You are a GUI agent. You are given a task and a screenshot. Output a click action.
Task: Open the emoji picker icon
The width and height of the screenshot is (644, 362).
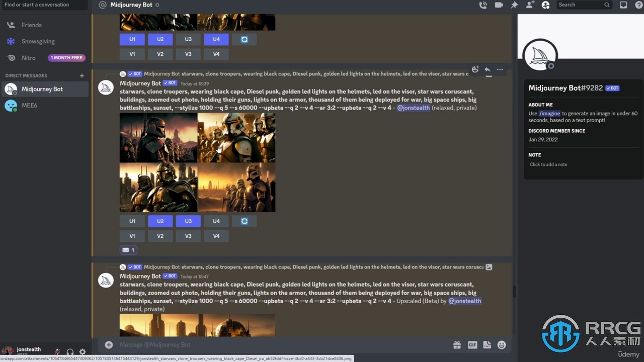pos(502,344)
